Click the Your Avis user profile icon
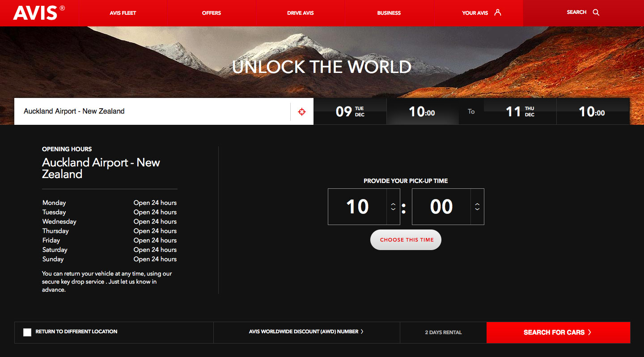The height and width of the screenshot is (357, 644). (497, 13)
